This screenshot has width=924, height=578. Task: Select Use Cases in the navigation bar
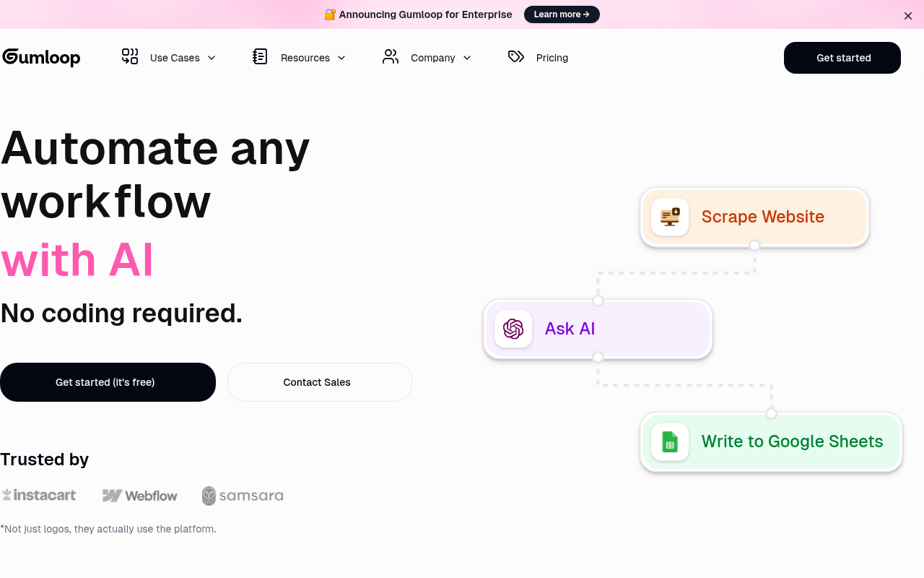tap(175, 57)
